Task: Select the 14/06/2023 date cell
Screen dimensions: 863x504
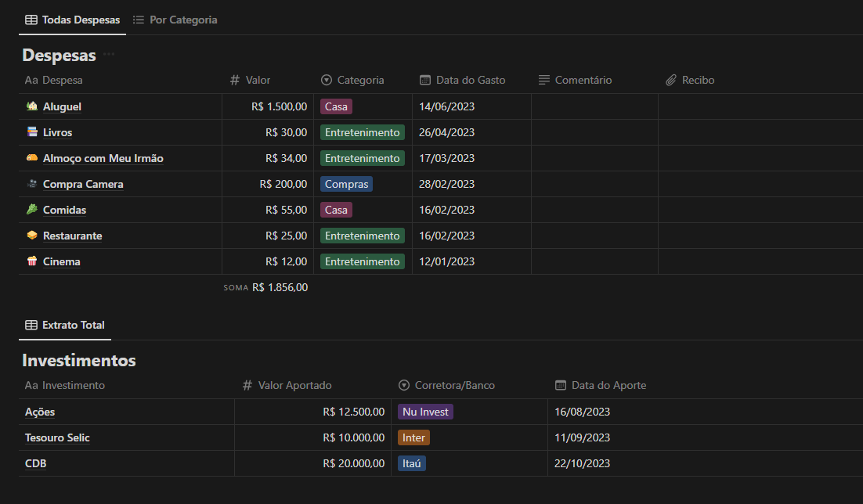Action: (x=471, y=106)
